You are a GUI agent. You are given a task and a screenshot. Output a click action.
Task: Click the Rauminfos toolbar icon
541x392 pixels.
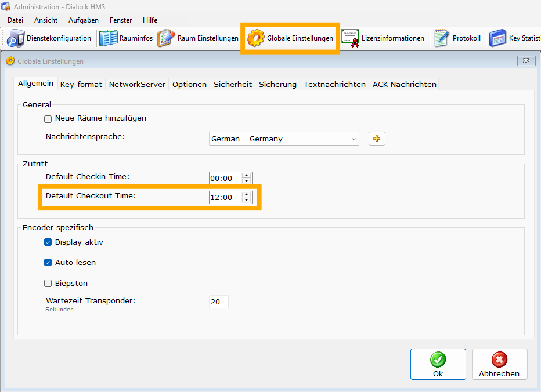108,38
